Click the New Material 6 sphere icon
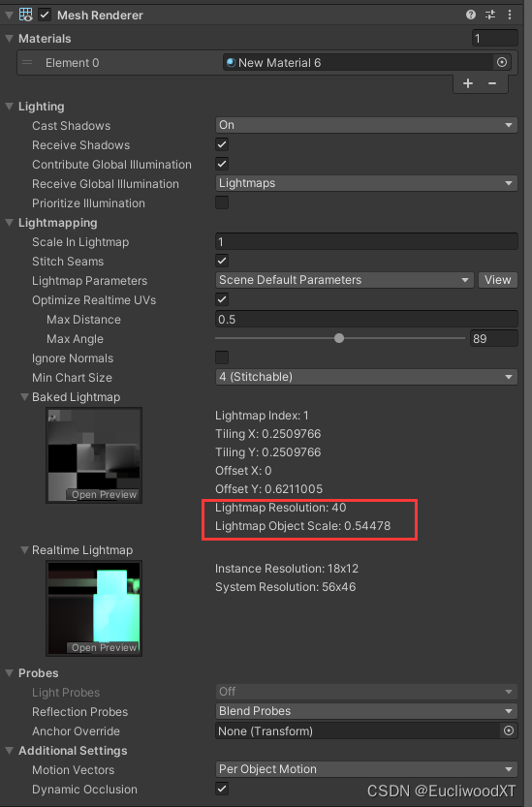The width and height of the screenshot is (532, 807). click(x=231, y=62)
